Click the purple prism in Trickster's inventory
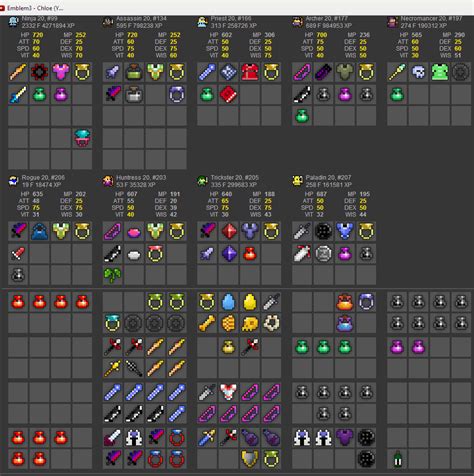Image resolution: width=474 pixels, height=476 pixels. [229, 254]
